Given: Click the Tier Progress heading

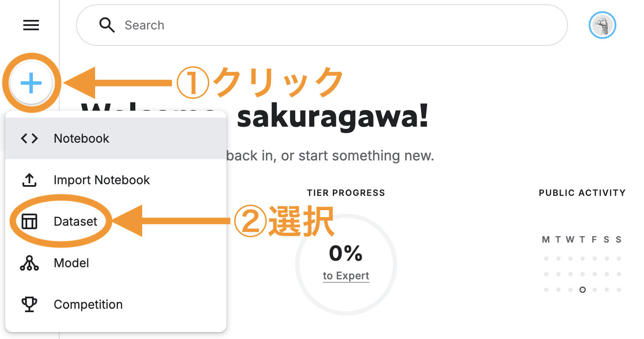Looking at the screenshot, I should tap(346, 193).
